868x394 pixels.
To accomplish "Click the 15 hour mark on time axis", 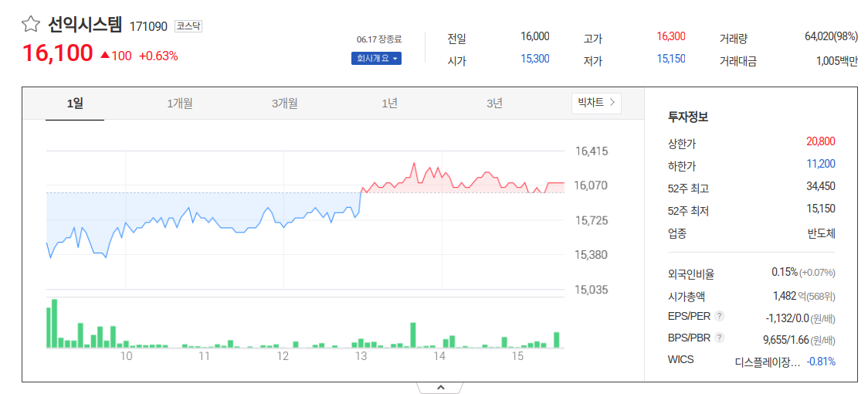I will click(x=517, y=357).
